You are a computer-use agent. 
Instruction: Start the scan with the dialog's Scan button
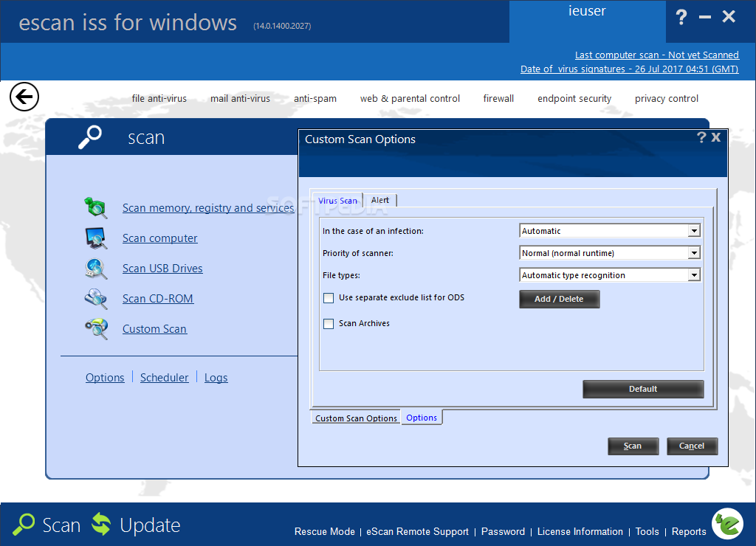(633, 446)
